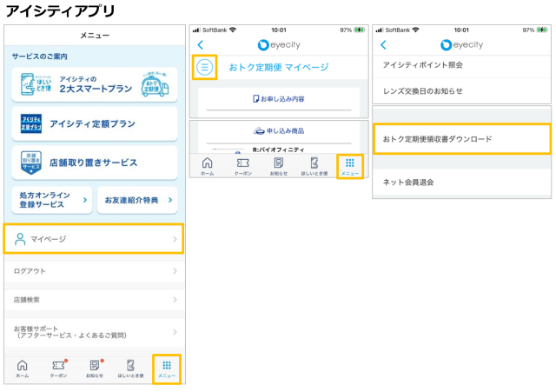This screenshot has width=556, height=392.
Task: Tap back arrow on right eyecity screen
Action: coord(383,44)
